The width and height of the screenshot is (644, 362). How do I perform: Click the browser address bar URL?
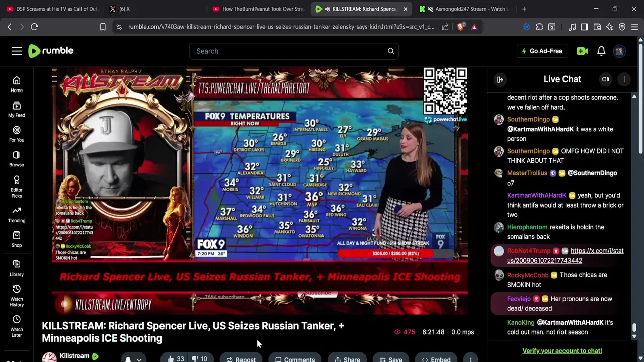(281, 27)
